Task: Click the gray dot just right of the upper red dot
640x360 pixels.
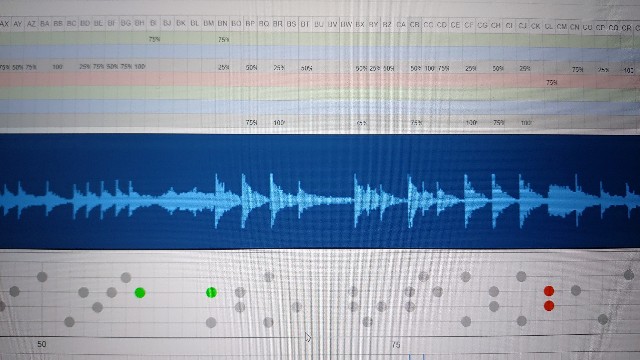Action: click(x=576, y=291)
